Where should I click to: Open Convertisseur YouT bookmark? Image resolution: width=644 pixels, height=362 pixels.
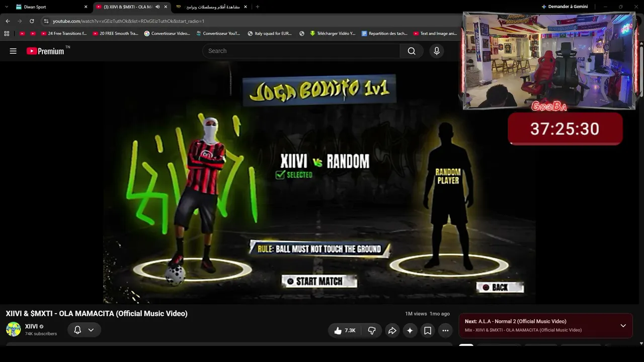coord(218,34)
